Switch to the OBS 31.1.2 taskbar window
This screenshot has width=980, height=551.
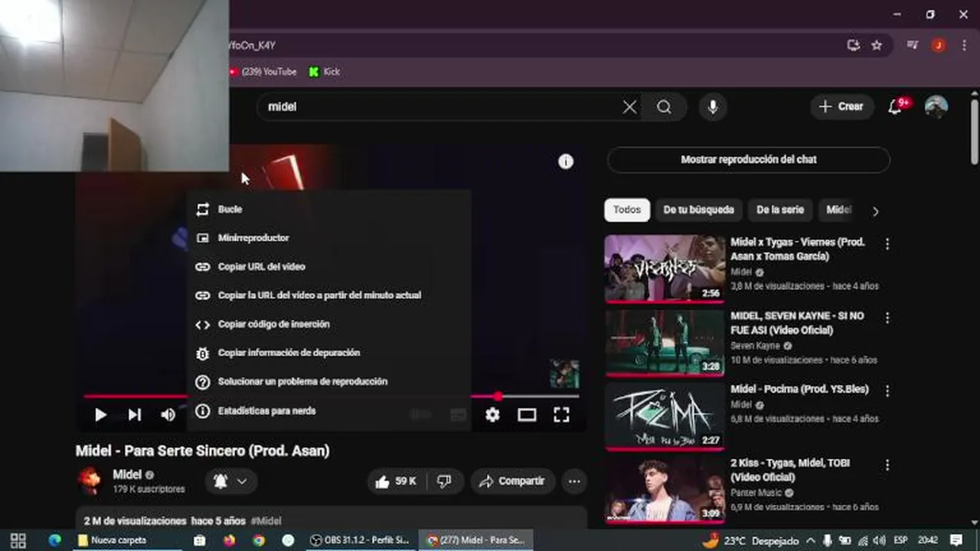click(x=361, y=540)
